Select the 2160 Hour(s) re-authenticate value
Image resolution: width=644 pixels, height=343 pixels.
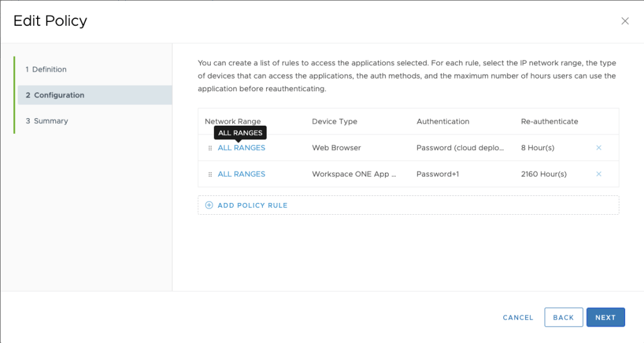544,174
